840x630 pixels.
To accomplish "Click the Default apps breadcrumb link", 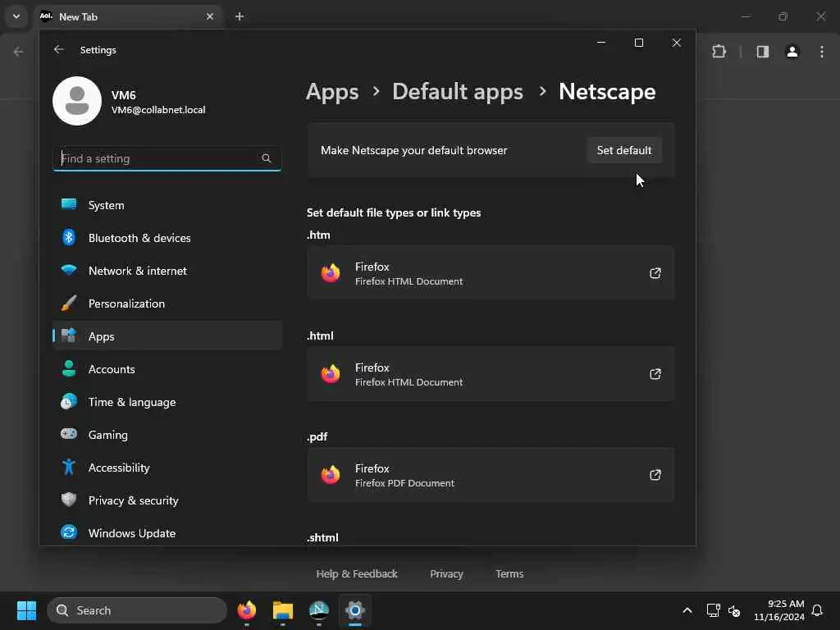I will (458, 92).
